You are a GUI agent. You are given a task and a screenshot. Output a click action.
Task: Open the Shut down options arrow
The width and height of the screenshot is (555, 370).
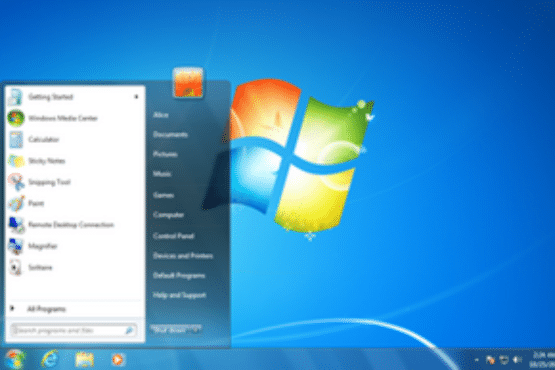tap(196, 330)
